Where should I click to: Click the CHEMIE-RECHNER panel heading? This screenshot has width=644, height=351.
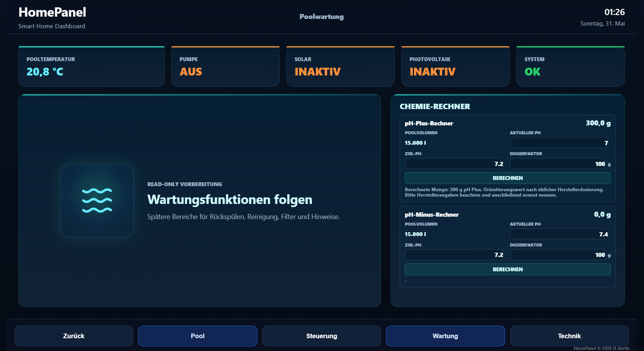pos(435,106)
